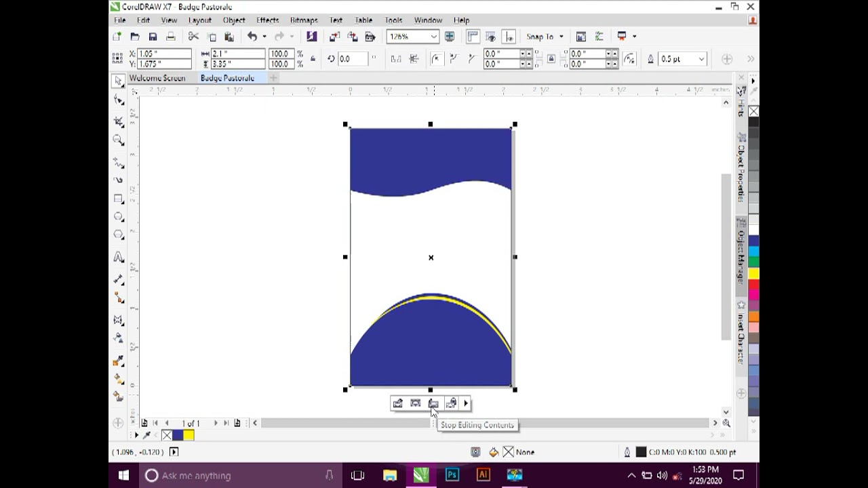The width and height of the screenshot is (868, 488).
Task: Open the Layout menu
Action: pos(200,20)
